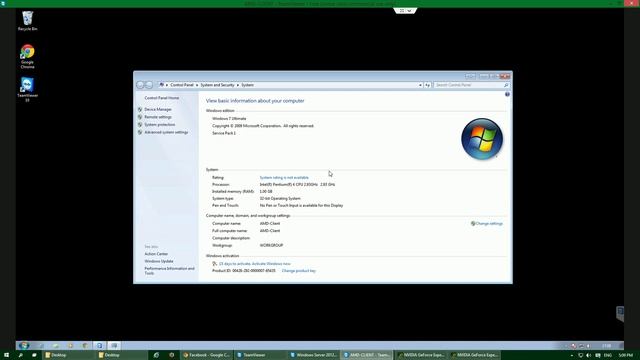Open the TeamViewer side panel handle

tap(620, 313)
